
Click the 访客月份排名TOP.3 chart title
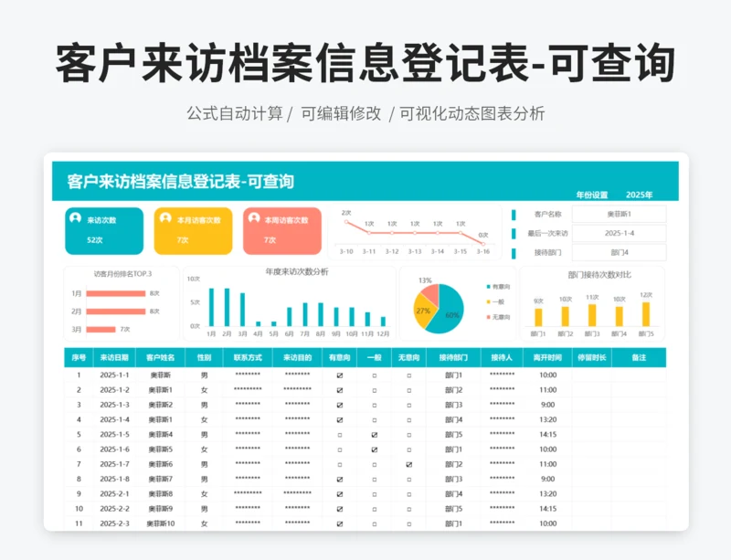(x=122, y=274)
